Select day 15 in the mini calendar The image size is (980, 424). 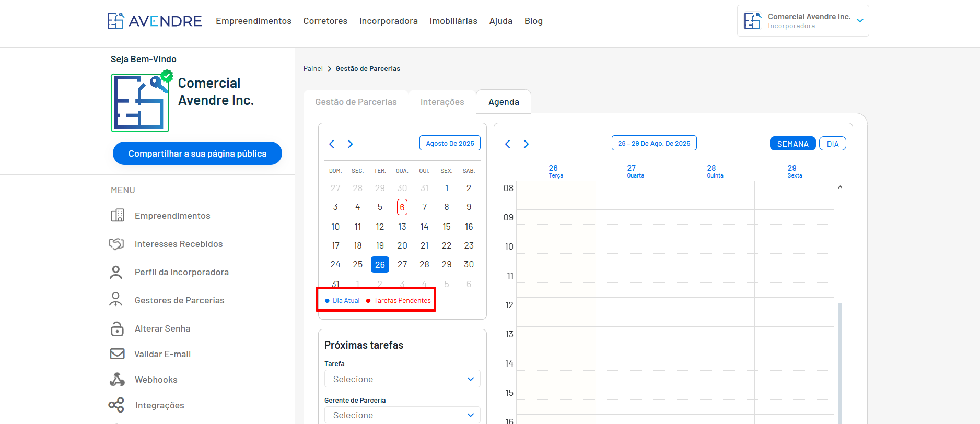[447, 227]
